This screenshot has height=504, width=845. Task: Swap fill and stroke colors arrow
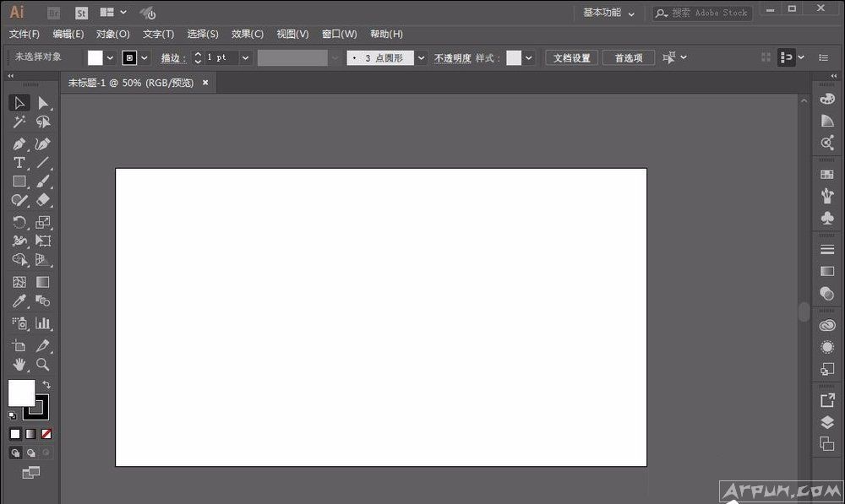tap(47, 385)
